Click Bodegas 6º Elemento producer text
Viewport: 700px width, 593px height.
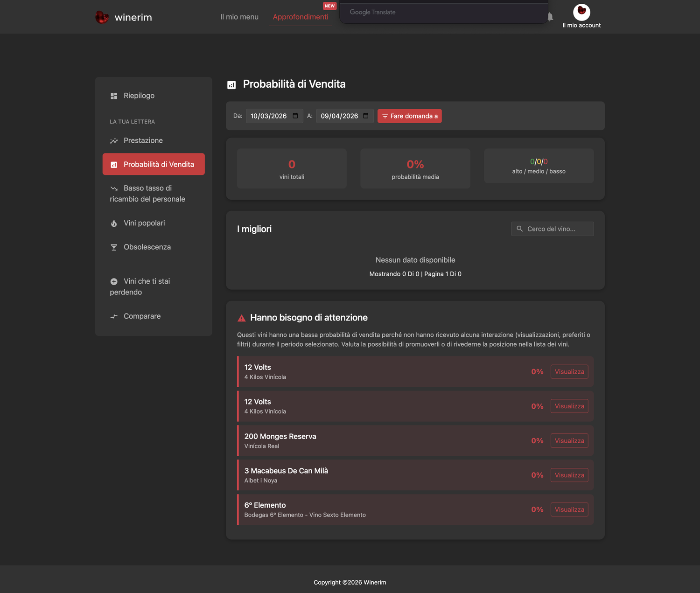(x=305, y=516)
